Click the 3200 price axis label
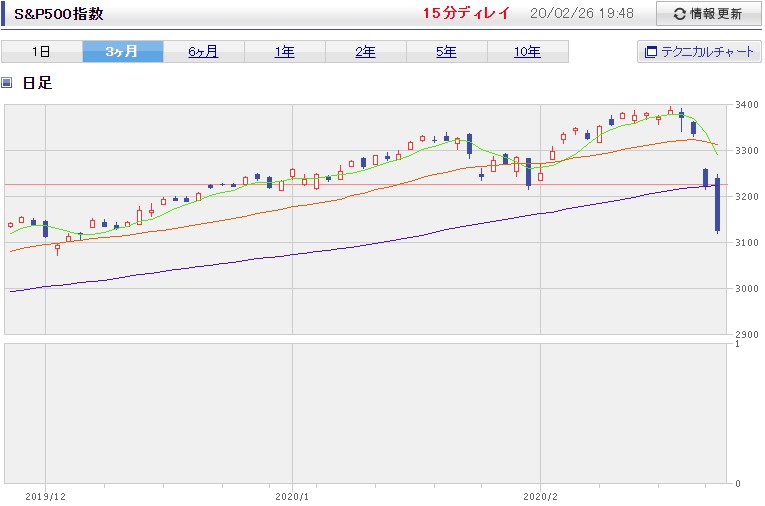Image resolution: width=765 pixels, height=506 pixels. point(746,197)
